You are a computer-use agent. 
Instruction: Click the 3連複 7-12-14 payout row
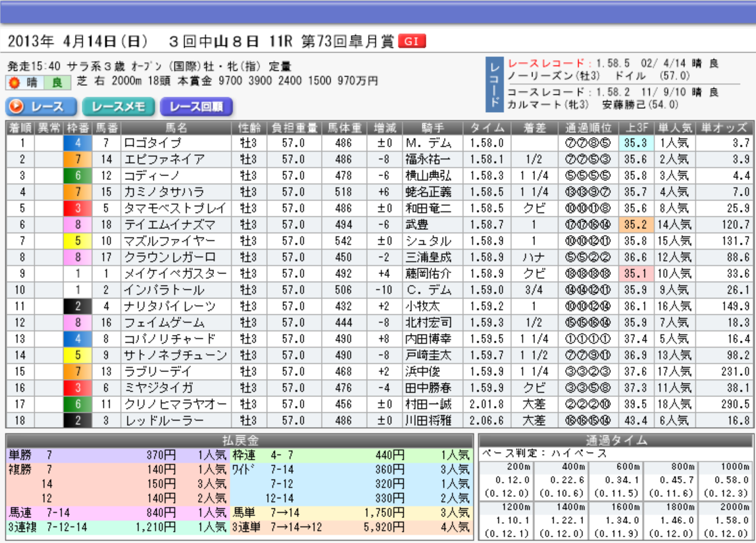(x=118, y=528)
